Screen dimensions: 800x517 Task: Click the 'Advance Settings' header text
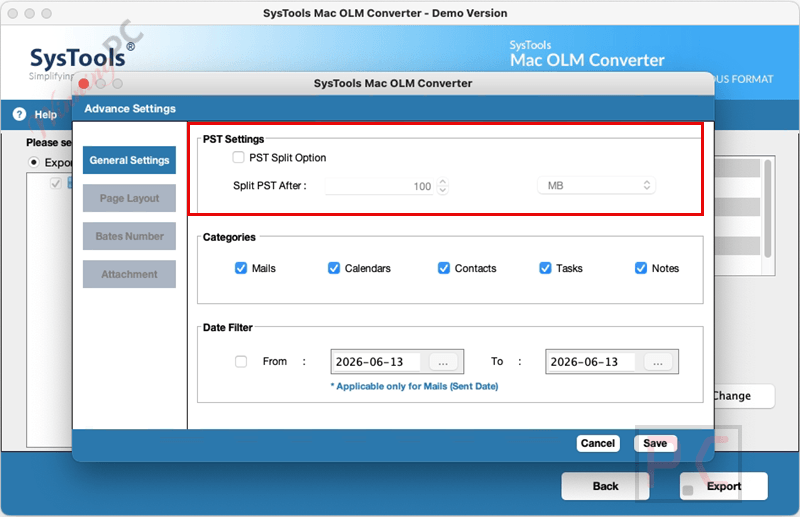click(130, 108)
